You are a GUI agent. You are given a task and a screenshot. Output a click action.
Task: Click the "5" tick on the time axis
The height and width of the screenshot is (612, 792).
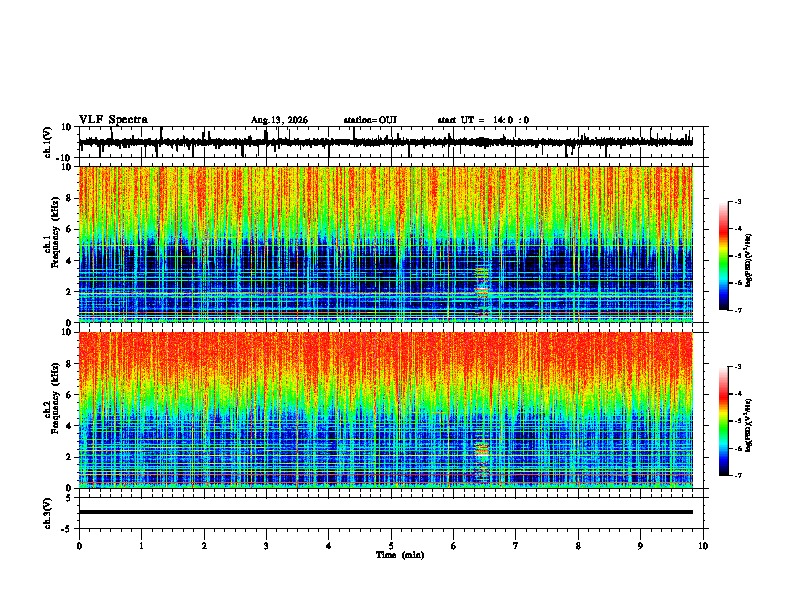pos(391,546)
